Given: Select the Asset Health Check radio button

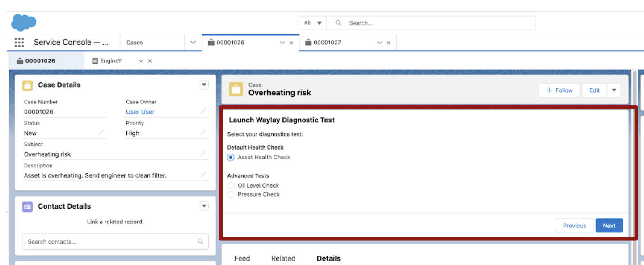Looking at the screenshot, I should click(x=231, y=157).
